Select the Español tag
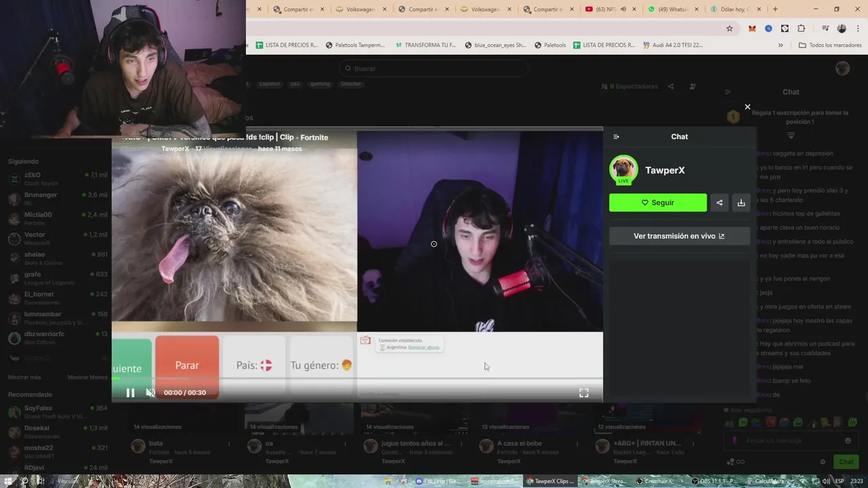The height and width of the screenshot is (488, 868). pos(269,84)
